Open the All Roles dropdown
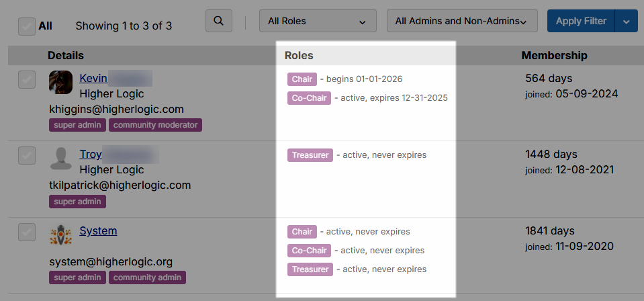The height and width of the screenshot is (301, 644). pos(318,21)
